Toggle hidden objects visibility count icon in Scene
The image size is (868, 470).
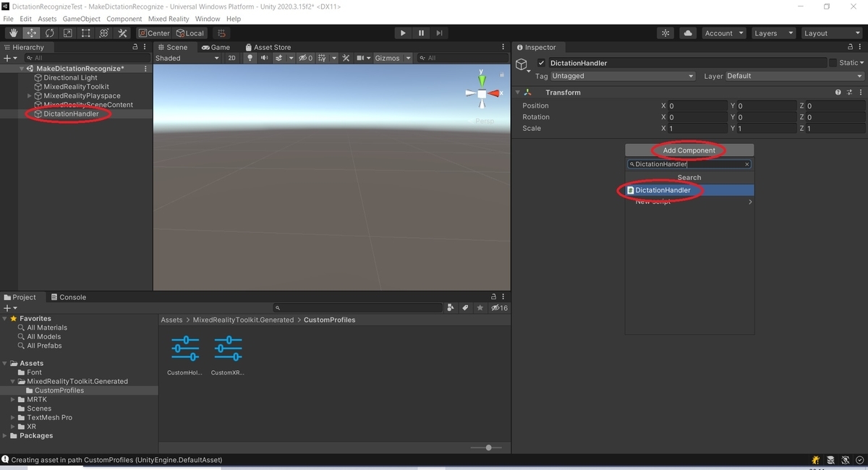coord(306,58)
